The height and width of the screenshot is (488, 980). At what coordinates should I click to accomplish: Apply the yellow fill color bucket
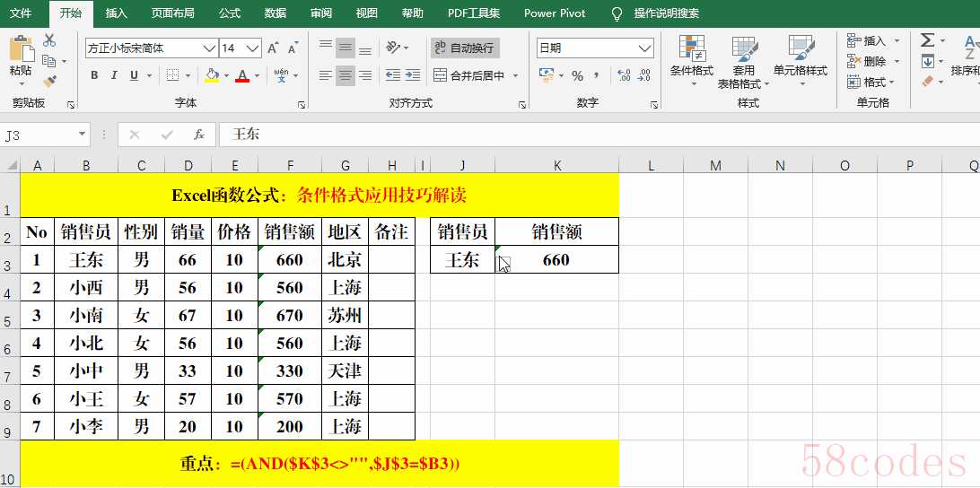click(212, 75)
